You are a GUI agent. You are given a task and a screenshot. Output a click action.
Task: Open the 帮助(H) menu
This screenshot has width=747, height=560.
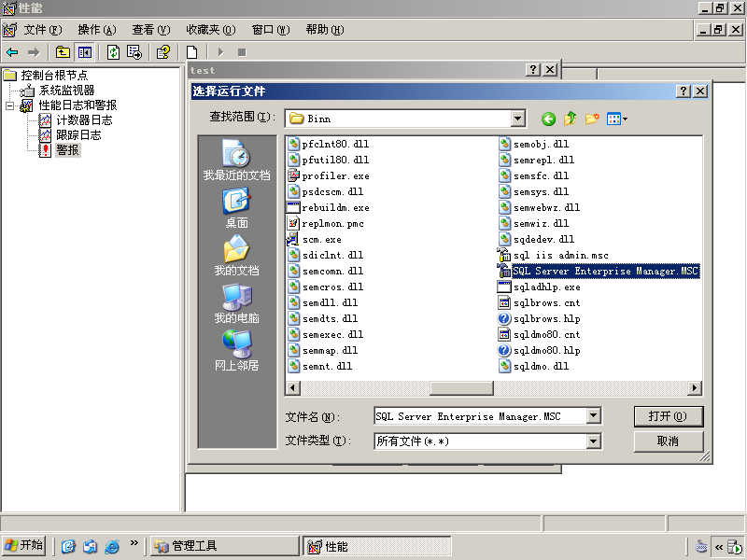(x=325, y=30)
